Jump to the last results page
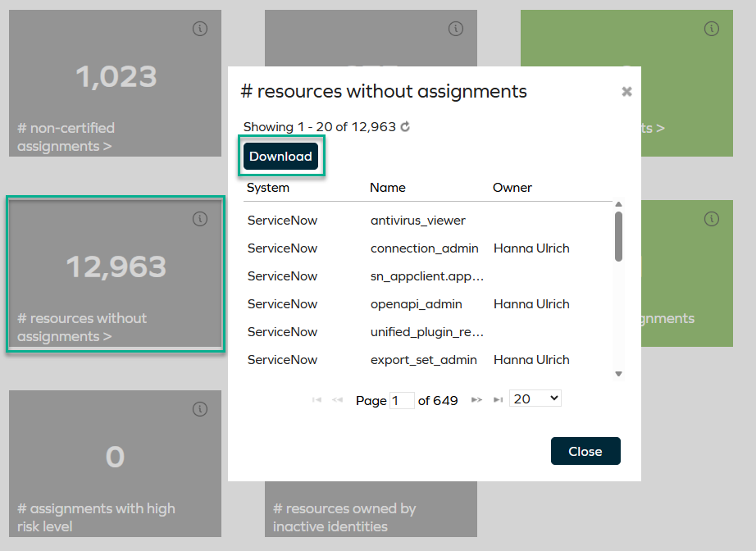 click(x=498, y=398)
